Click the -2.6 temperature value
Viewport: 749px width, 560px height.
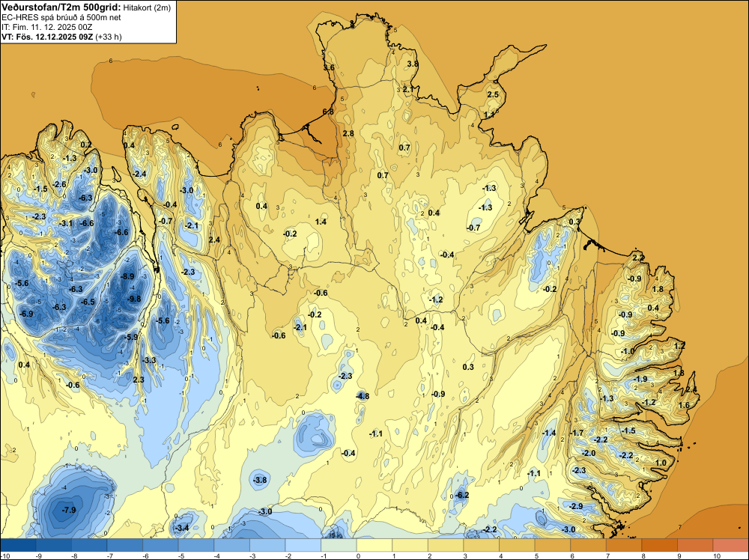(x=59, y=184)
